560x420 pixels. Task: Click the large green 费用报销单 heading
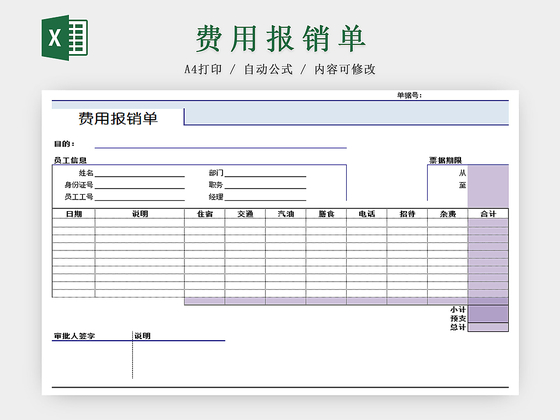click(280, 39)
